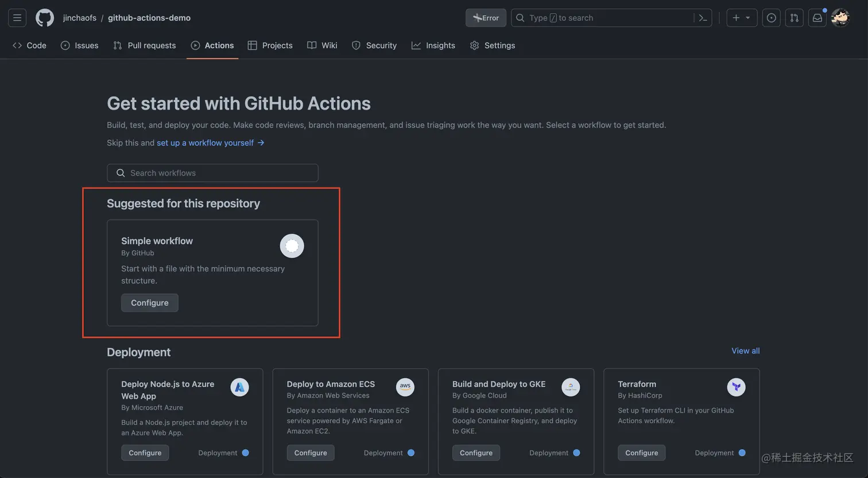The width and height of the screenshot is (868, 478).
Task: Click View all for Deployment
Action: click(745, 351)
